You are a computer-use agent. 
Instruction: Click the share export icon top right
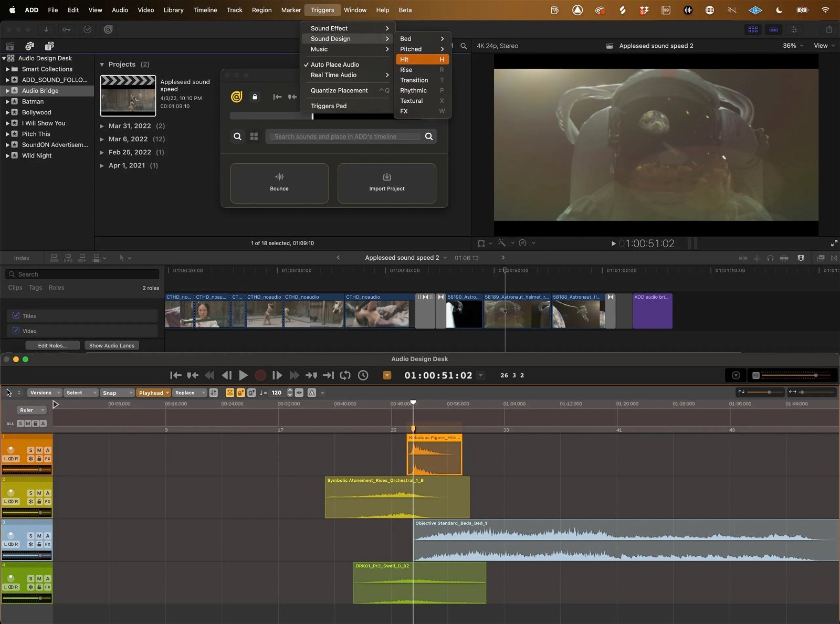click(x=829, y=29)
